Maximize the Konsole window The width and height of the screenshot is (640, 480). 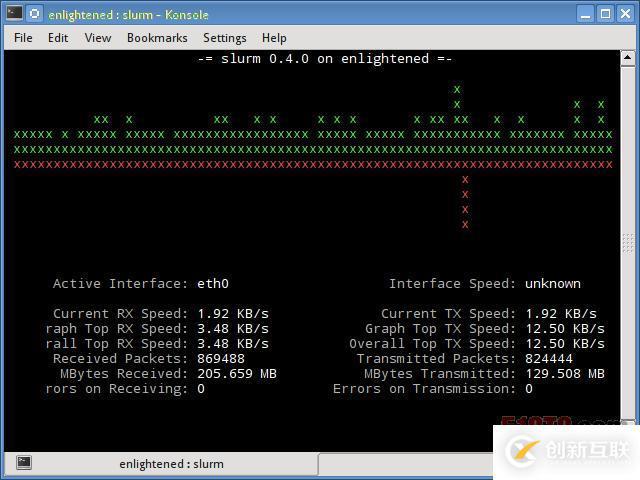(x=605, y=14)
